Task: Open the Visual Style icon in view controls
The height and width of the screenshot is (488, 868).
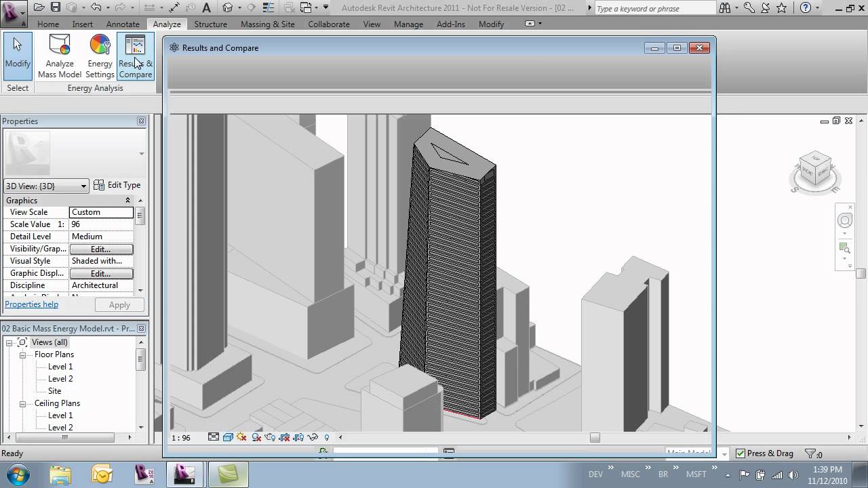Action: [x=228, y=437]
